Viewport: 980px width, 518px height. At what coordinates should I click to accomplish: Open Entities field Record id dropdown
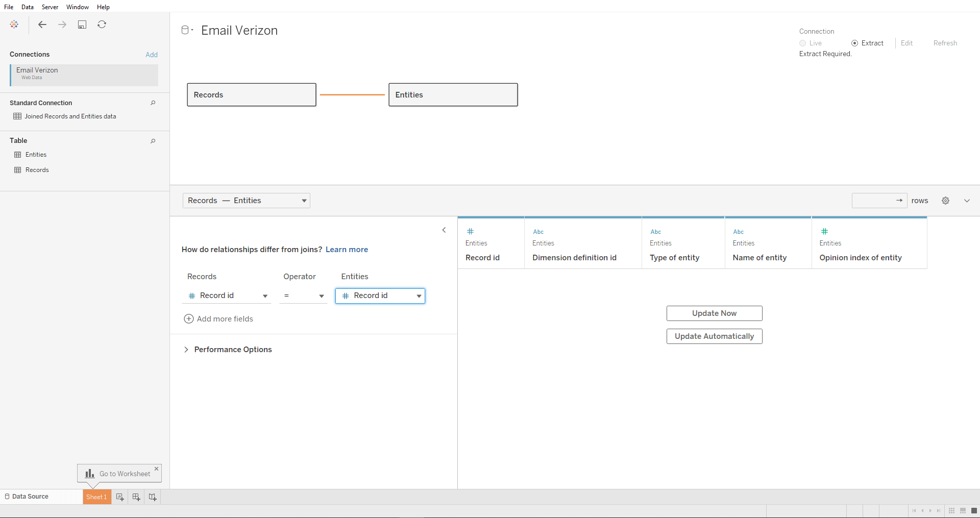[x=380, y=296]
